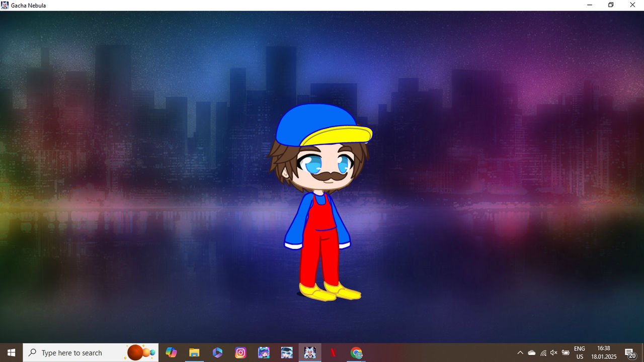This screenshot has width=644, height=362.
Task: Select the active Gacha Nebula taskbar icon
Action: coord(310,352)
